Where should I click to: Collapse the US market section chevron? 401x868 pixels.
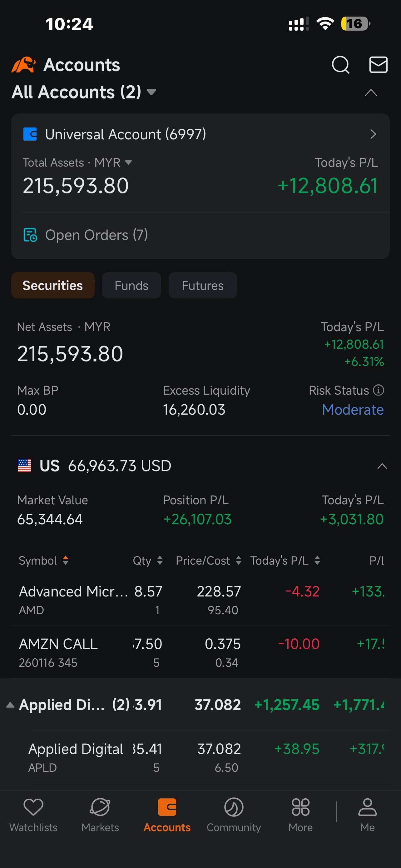(x=382, y=466)
